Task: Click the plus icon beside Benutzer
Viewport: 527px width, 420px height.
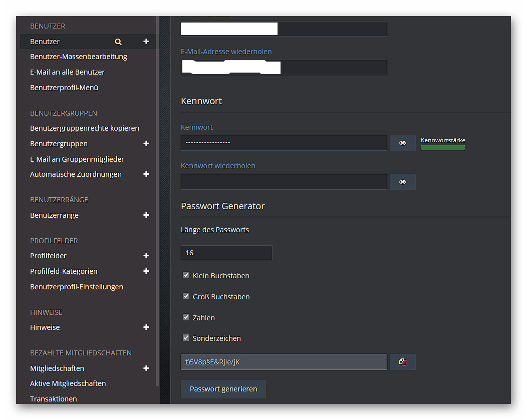Action: 146,42
